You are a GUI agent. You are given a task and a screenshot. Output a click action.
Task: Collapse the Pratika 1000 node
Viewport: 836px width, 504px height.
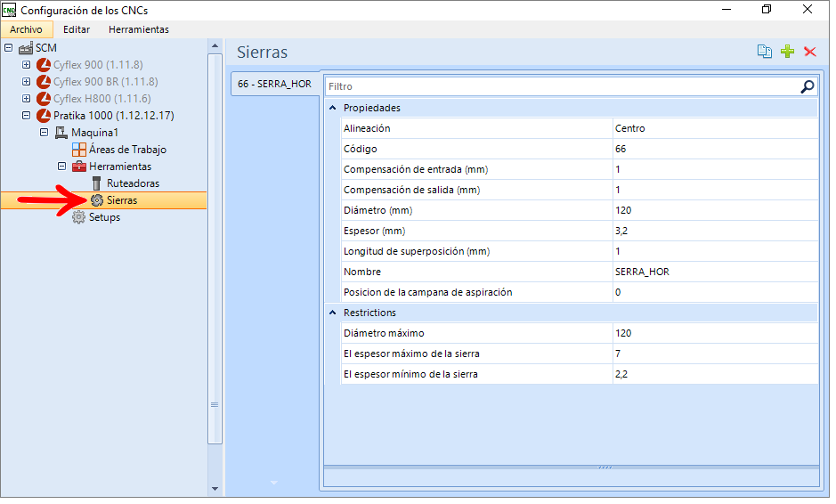26,116
